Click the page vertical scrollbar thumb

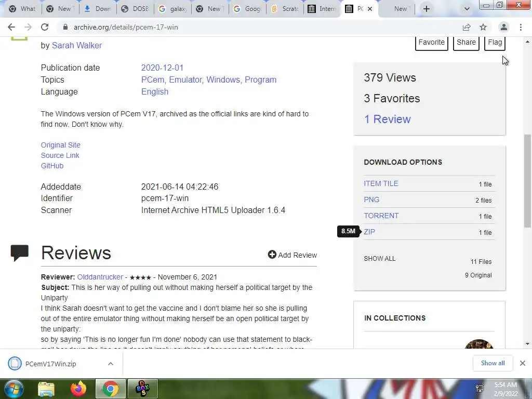coord(527,181)
